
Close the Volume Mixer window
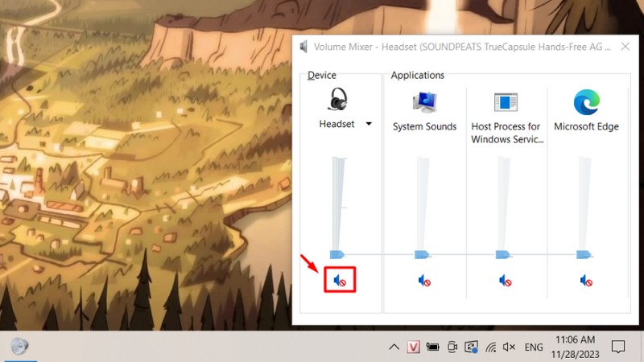click(625, 47)
